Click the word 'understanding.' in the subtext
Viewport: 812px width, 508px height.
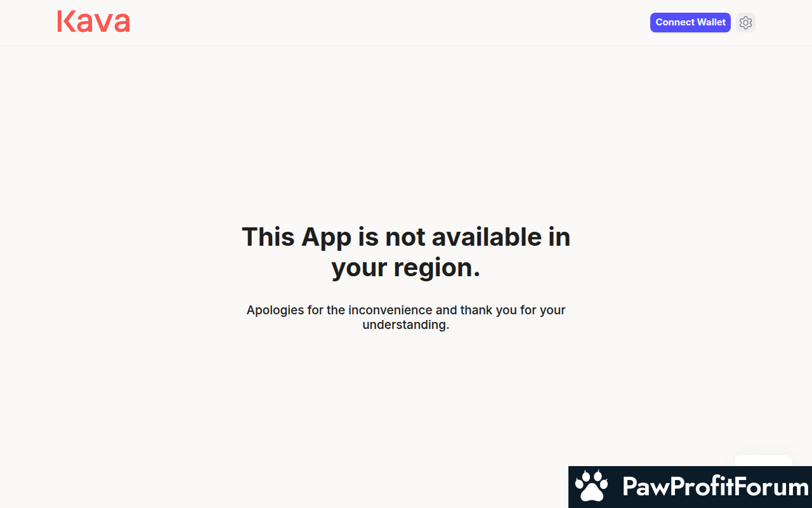click(x=406, y=325)
